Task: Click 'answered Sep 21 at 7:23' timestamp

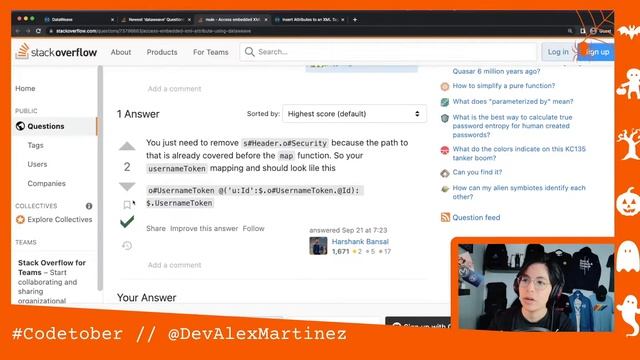Action: click(x=348, y=230)
